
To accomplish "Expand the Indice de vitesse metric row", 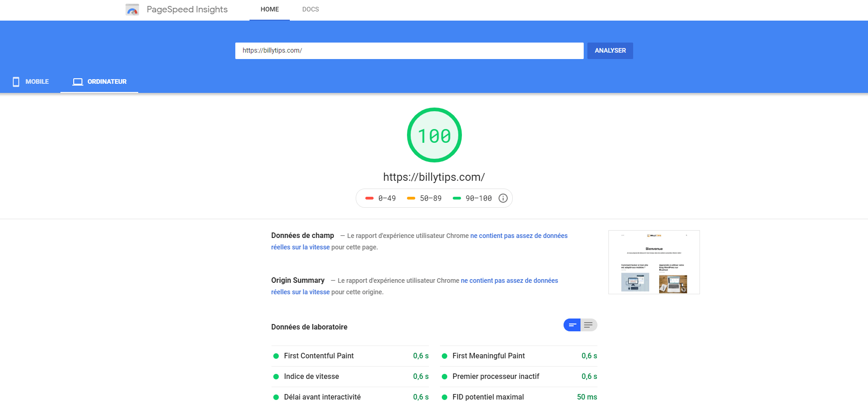I will coord(350,377).
